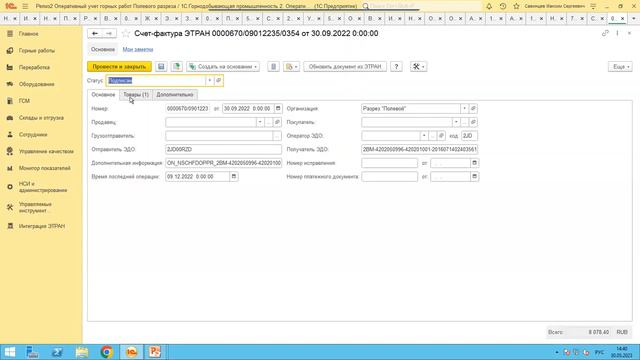Select the inner Основное tab
Image resolution: width=640 pixels, height=360 pixels.
pyautogui.click(x=103, y=95)
